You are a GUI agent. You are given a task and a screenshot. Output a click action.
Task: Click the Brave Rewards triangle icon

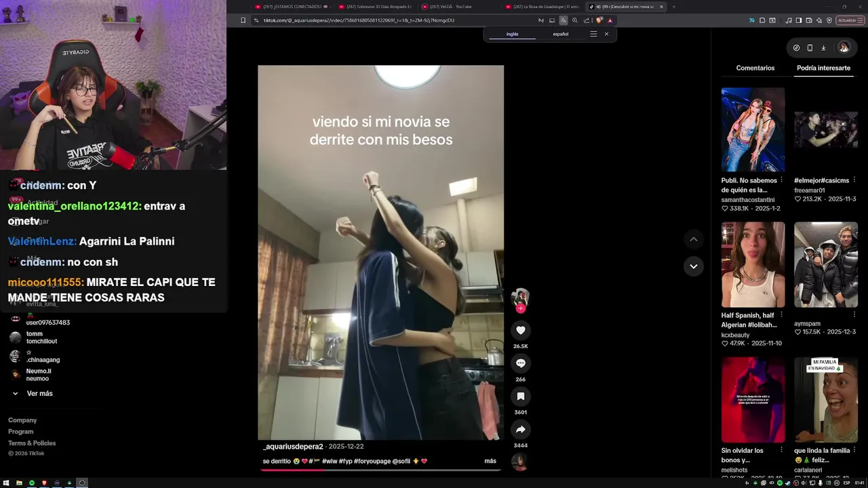610,20
